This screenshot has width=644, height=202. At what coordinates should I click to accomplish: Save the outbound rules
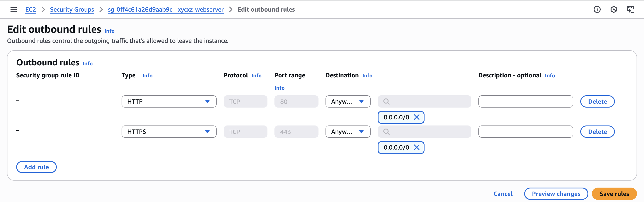614,194
